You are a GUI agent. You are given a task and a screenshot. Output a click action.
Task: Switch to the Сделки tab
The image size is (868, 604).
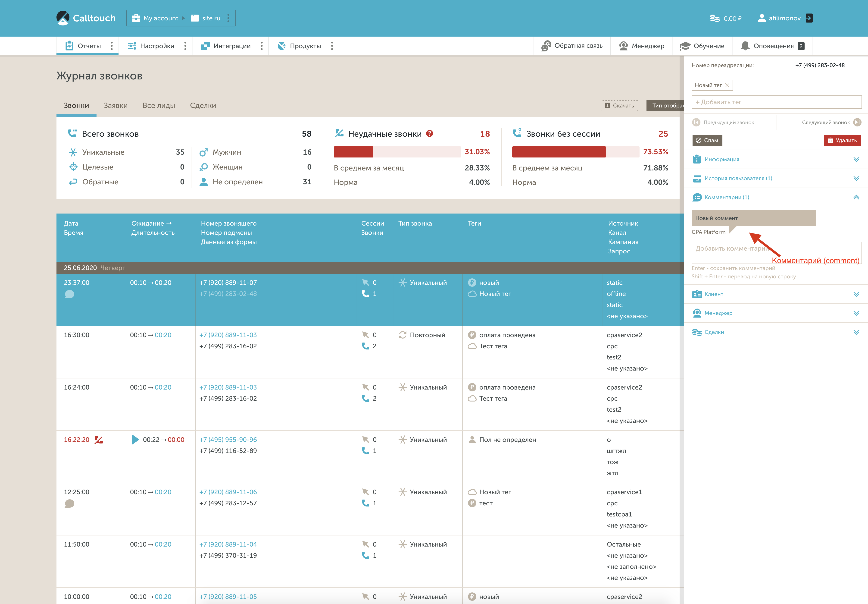[x=203, y=106]
